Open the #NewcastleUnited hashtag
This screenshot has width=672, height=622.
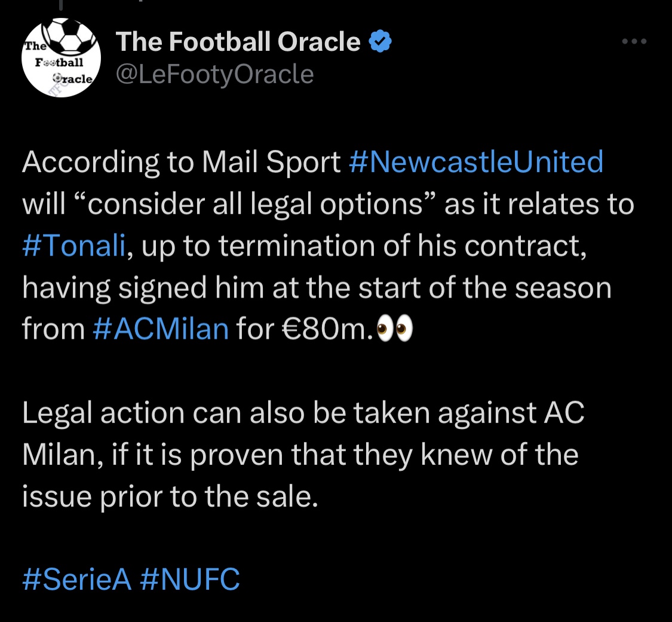tap(475, 163)
